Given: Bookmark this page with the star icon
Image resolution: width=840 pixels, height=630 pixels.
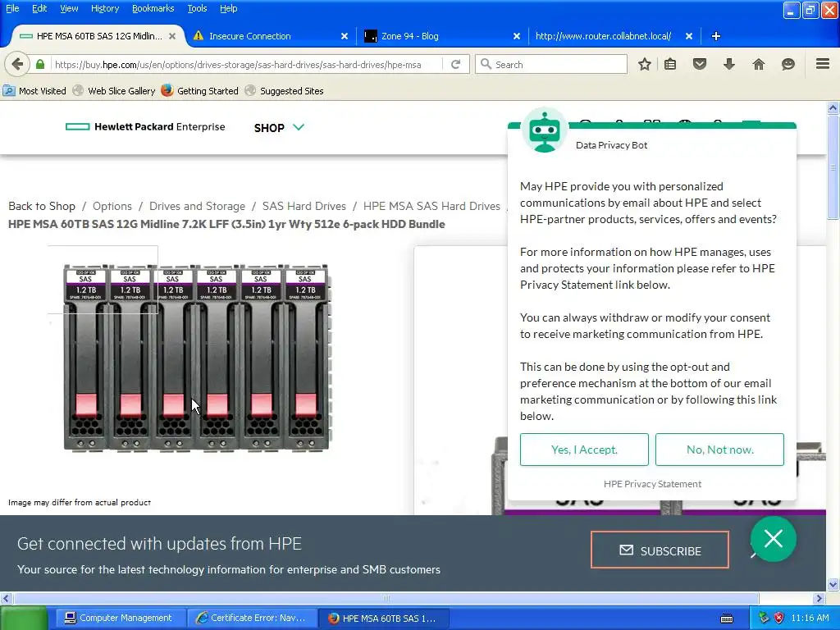Looking at the screenshot, I should pyautogui.click(x=645, y=64).
